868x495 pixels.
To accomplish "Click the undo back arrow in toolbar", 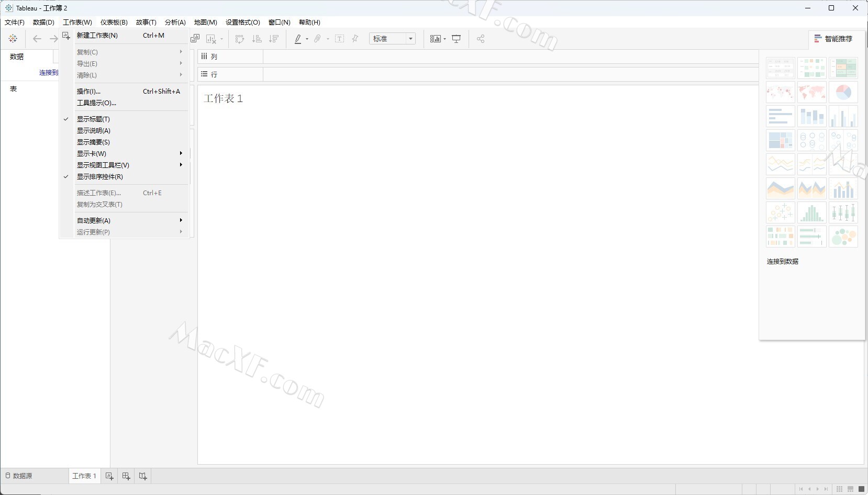I will [37, 39].
